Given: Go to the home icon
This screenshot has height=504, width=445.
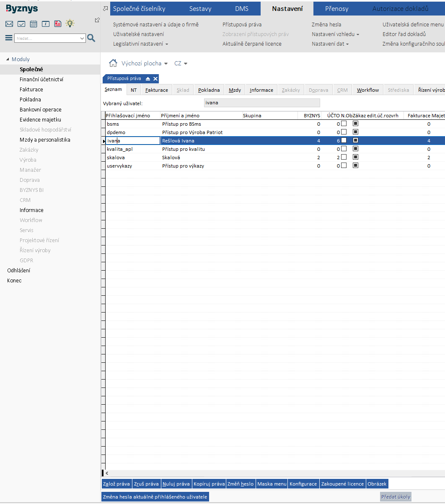Looking at the screenshot, I should tap(113, 63).
